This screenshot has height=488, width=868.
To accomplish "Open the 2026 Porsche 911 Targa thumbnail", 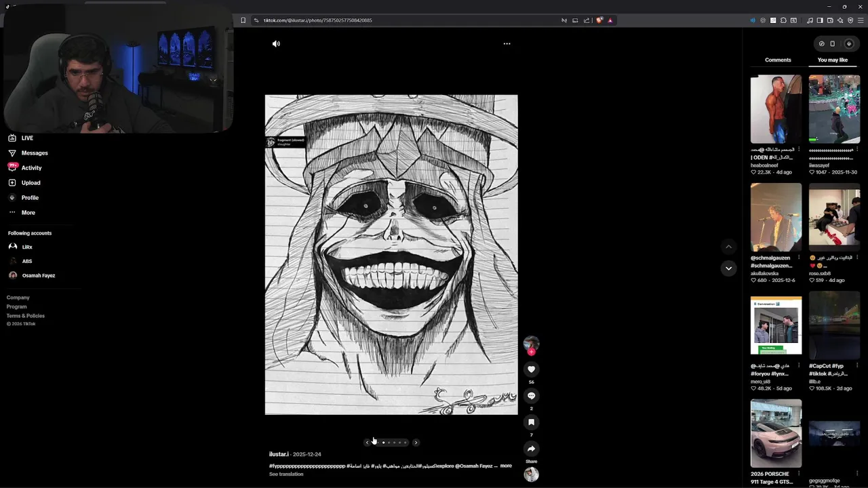I will tap(776, 433).
